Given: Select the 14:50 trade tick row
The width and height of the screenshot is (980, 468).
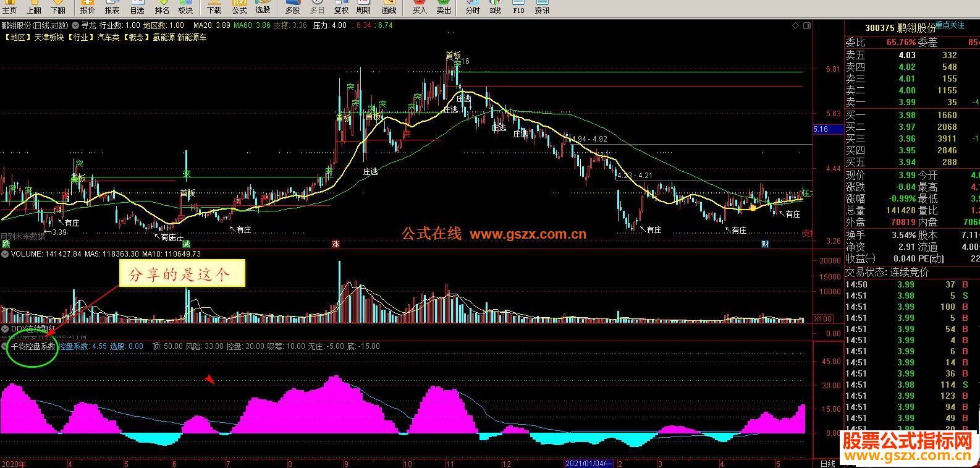Looking at the screenshot, I should [912, 284].
